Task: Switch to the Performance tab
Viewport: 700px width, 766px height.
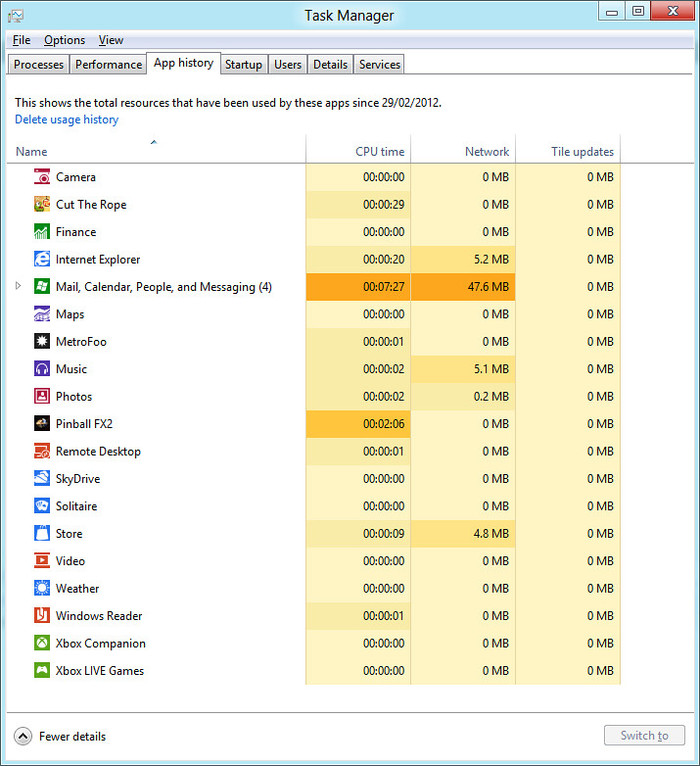Action: tap(108, 64)
